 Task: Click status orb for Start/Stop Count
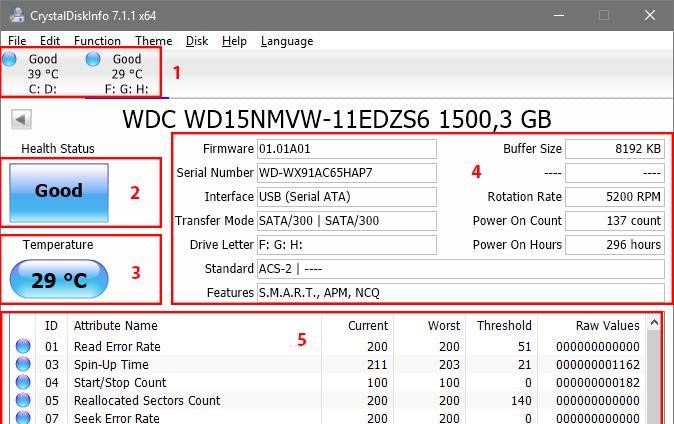coord(23,383)
